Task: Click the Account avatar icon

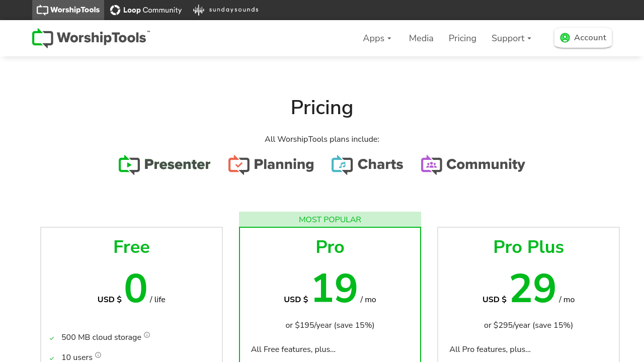Action: point(565,38)
